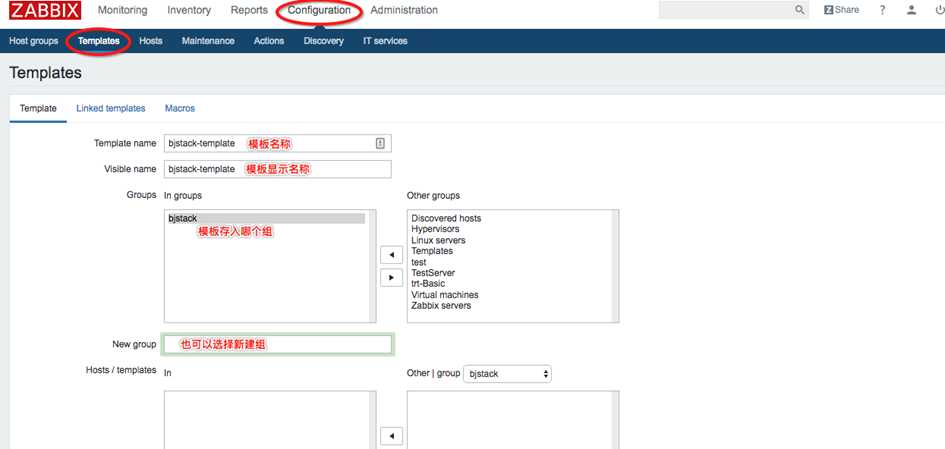The width and height of the screenshot is (945, 449).
Task: Open the Reports menu
Action: coord(249,10)
